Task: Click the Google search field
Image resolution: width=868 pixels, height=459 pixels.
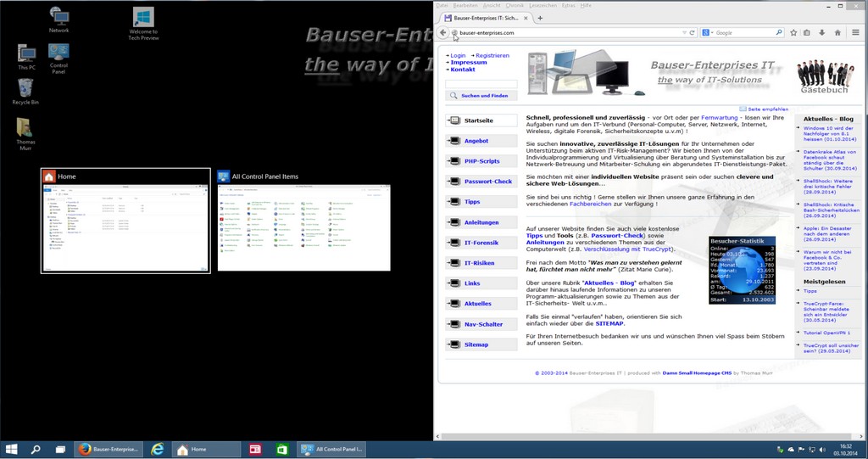Action: [x=744, y=33]
